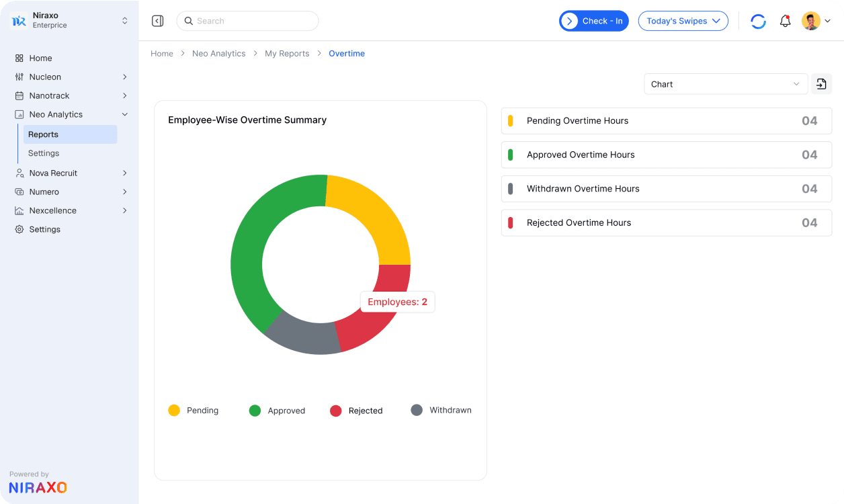
Task: Click the refresh icon in the top bar
Action: (x=758, y=21)
